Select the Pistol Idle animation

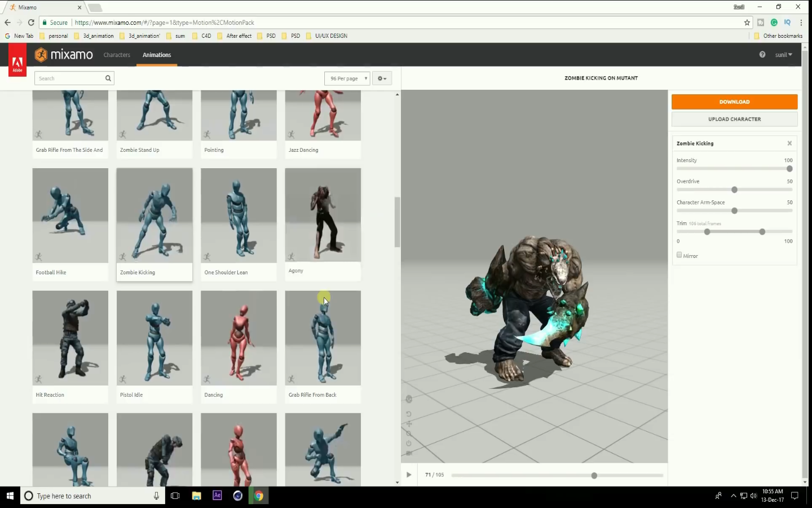[x=155, y=347]
